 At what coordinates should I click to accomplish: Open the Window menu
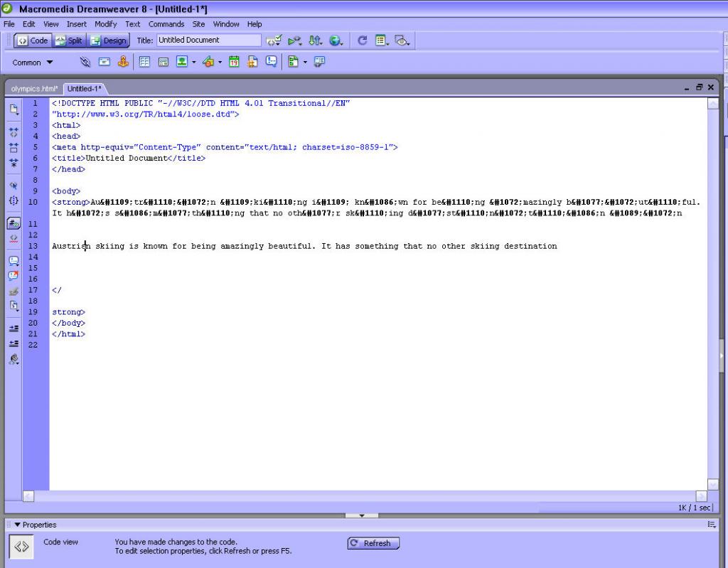[x=226, y=24]
